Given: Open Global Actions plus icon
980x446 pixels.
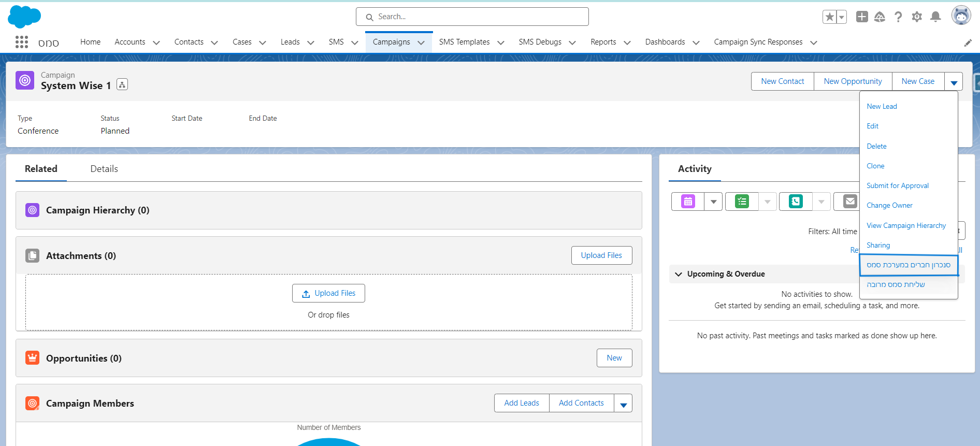Looking at the screenshot, I should (862, 17).
